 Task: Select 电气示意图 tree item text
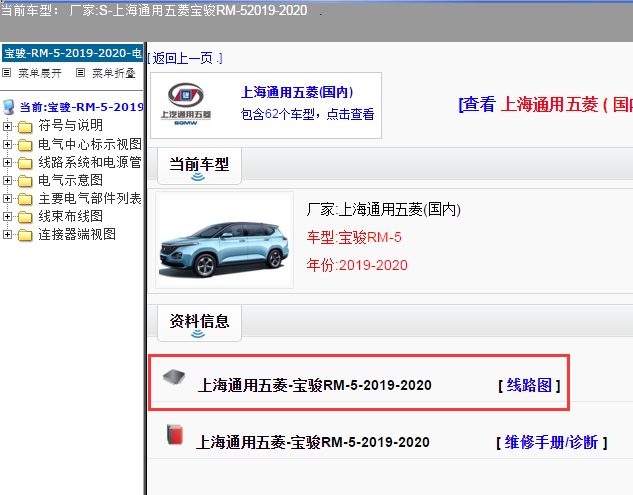click(x=71, y=180)
